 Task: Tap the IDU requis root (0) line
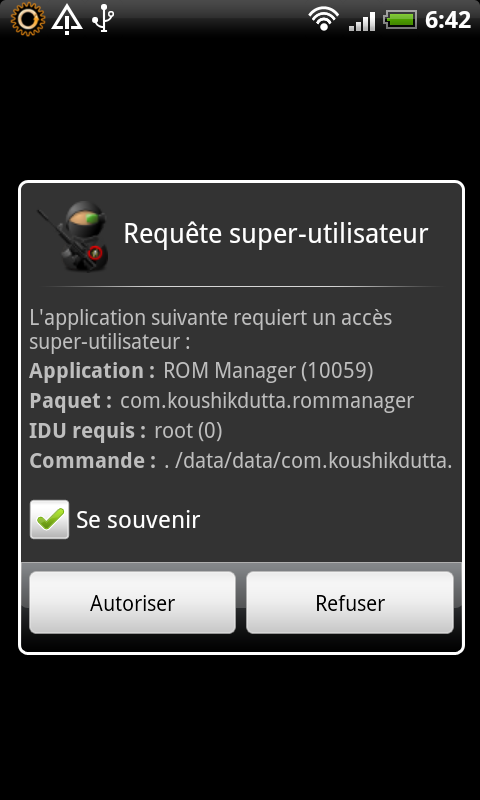pos(126,431)
